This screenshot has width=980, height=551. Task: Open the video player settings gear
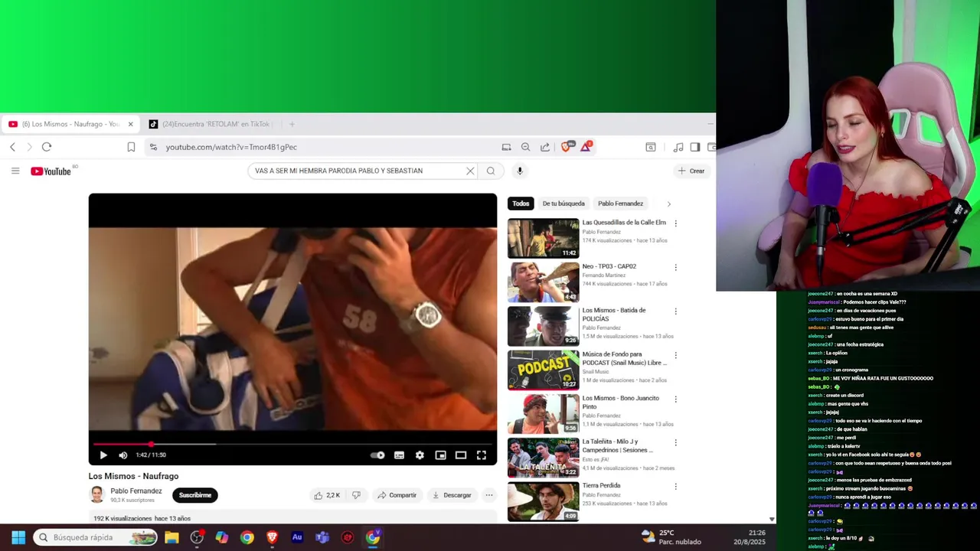click(x=420, y=455)
